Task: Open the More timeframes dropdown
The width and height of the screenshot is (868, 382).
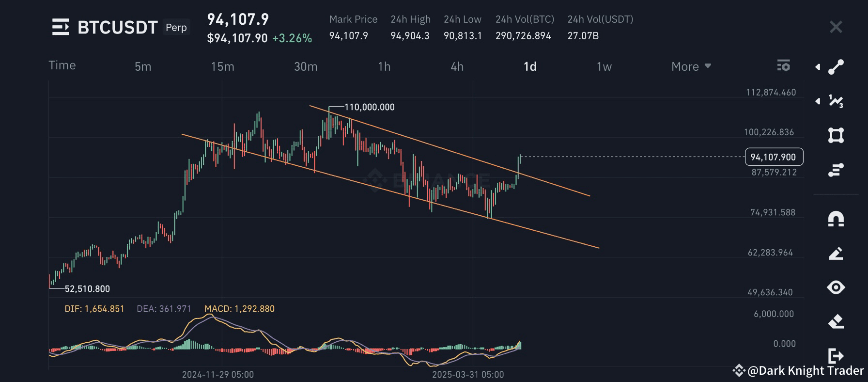Action: (691, 66)
